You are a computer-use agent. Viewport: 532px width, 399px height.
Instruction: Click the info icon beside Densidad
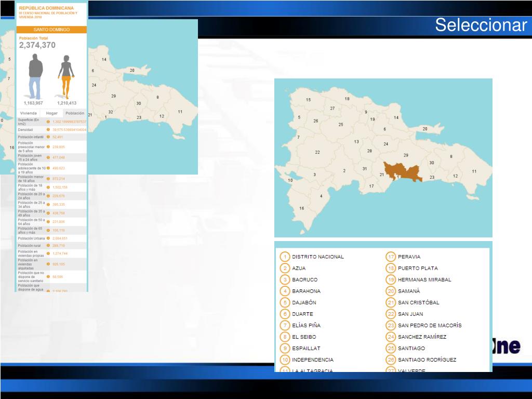48,130
